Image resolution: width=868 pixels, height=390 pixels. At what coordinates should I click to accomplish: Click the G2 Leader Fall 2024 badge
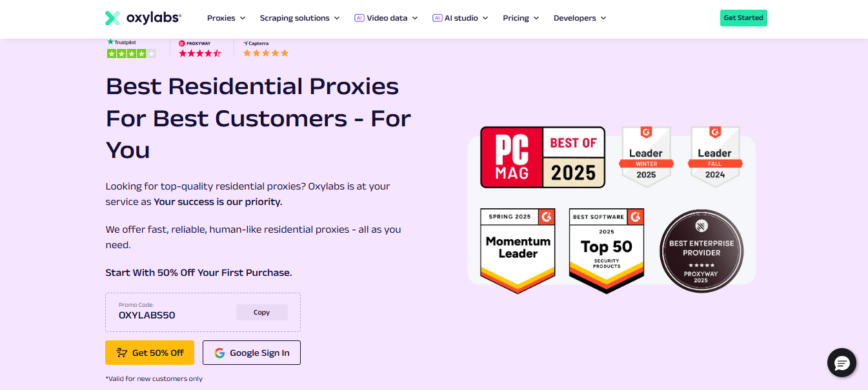(714, 157)
